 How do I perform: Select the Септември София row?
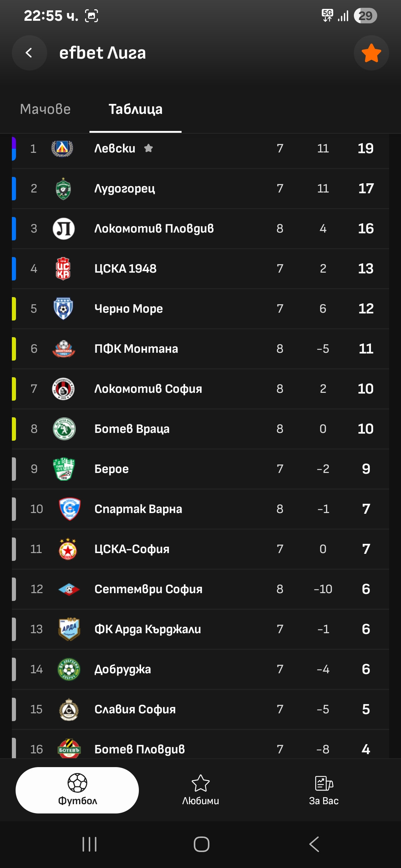(200, 589)
